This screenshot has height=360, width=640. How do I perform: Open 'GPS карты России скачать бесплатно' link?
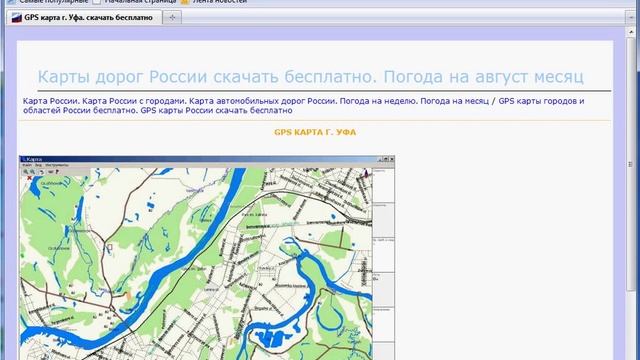216,110
